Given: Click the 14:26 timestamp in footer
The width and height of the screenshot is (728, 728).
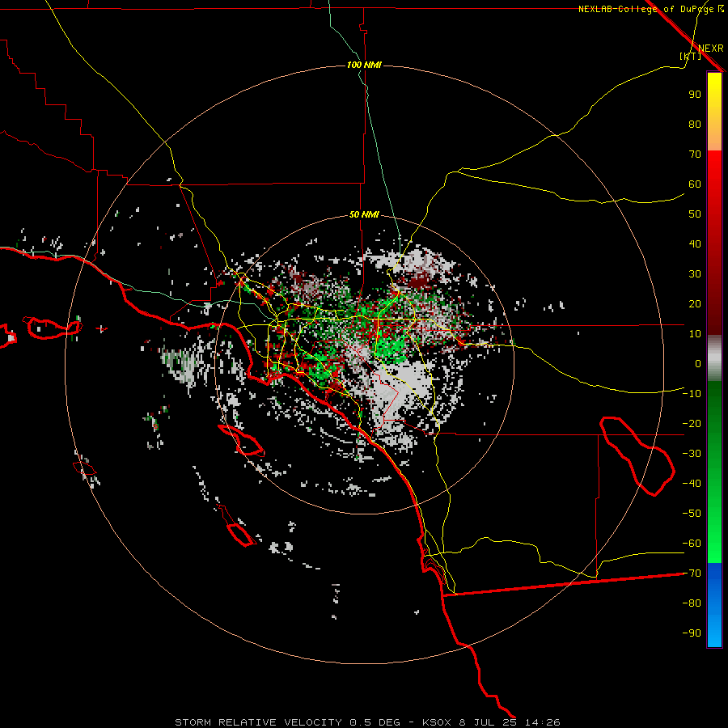Looking at the screenshot, I should click(542, 722).
